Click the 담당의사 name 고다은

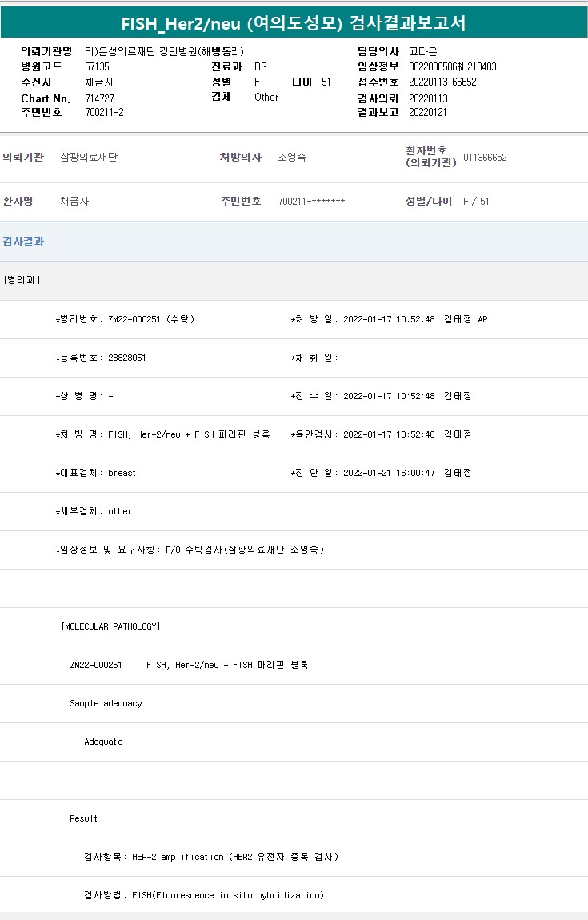click(x=423, y=51)
